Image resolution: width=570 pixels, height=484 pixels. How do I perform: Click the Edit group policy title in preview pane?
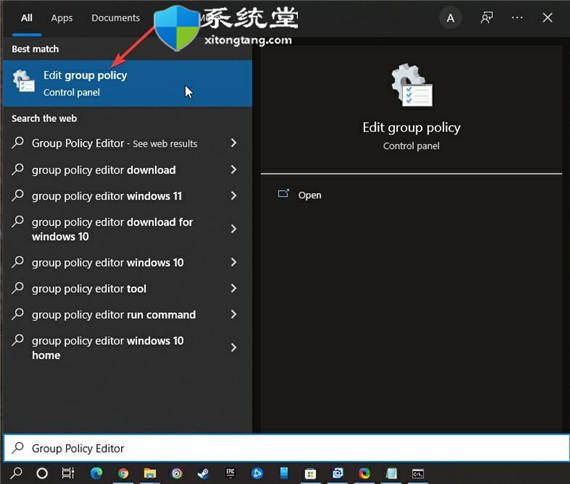point(411,128)
